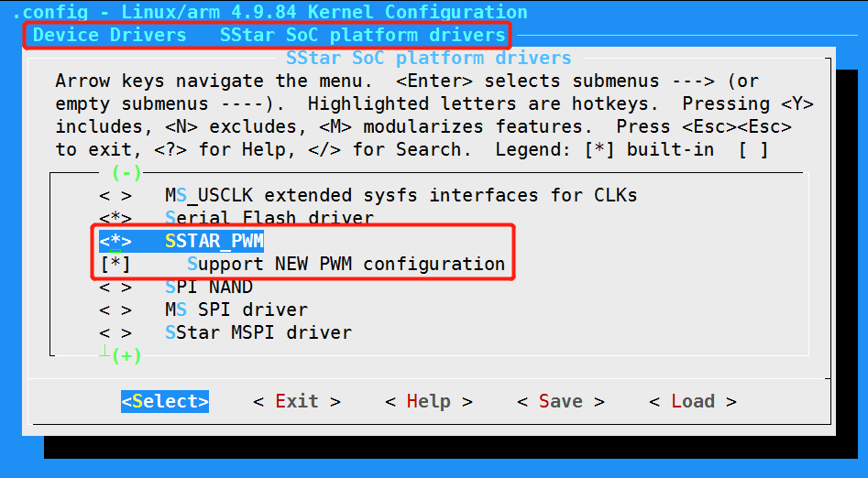Click SStar SoC platform drivers breadcrumb
The image size is (868, 478).
362,36
